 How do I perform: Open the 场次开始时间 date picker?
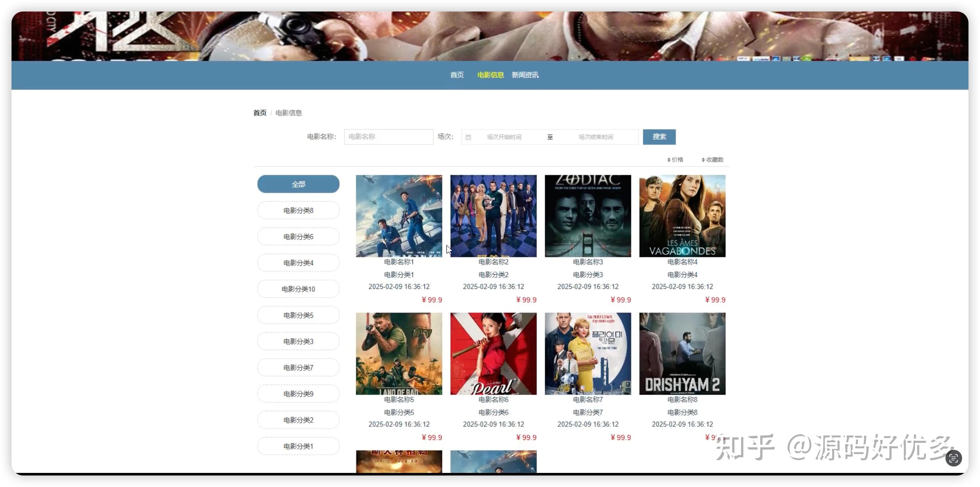point(504,137)
